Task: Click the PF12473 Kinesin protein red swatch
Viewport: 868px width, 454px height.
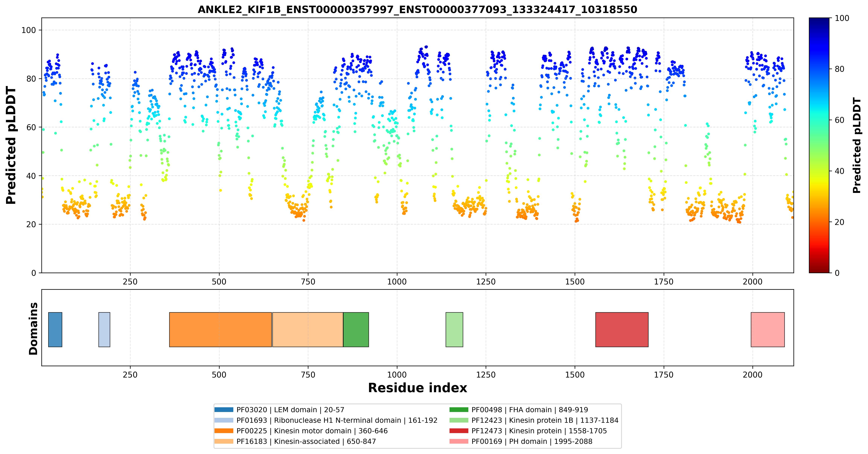Action: tap(459, 431)
